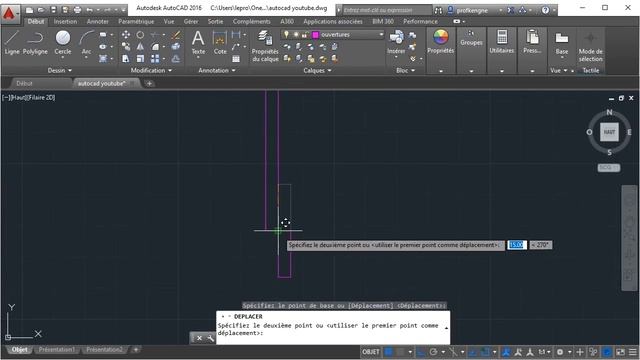Select the Copy objects tool
Viewport: 640px width, 360px height.
(126, 47)
